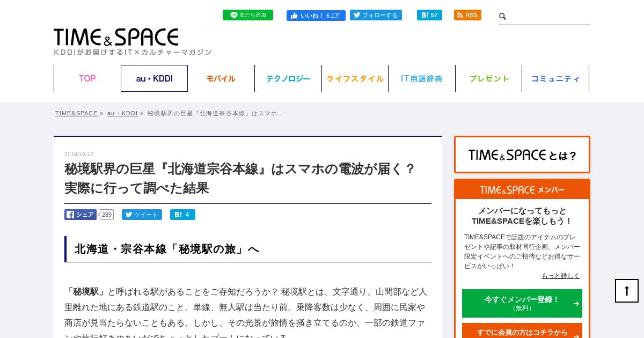Click the 今すぐメンバー登録! green button
This screenshot has height=338, width=644.
coord(522,303)
